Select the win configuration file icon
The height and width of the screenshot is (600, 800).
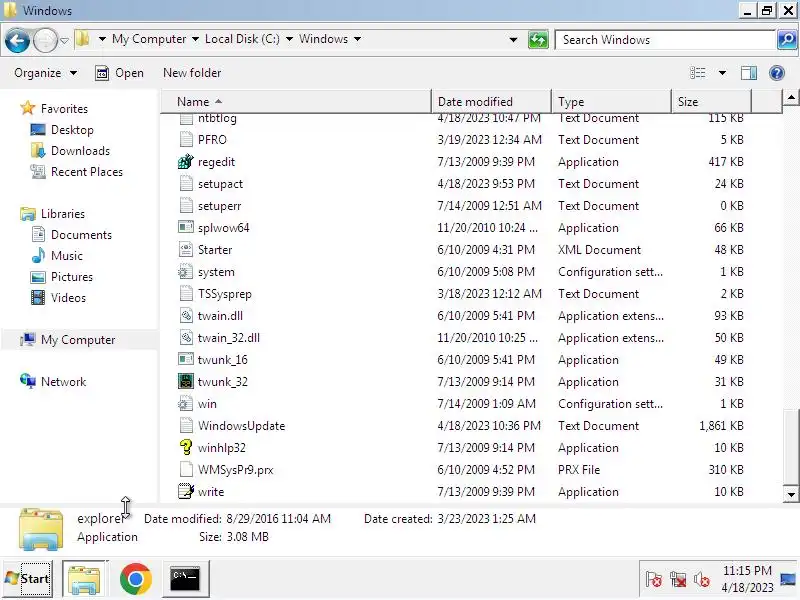186,404
